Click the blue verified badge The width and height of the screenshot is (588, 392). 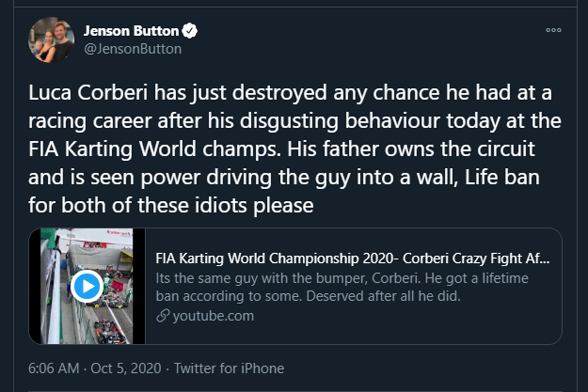[189, 31]
